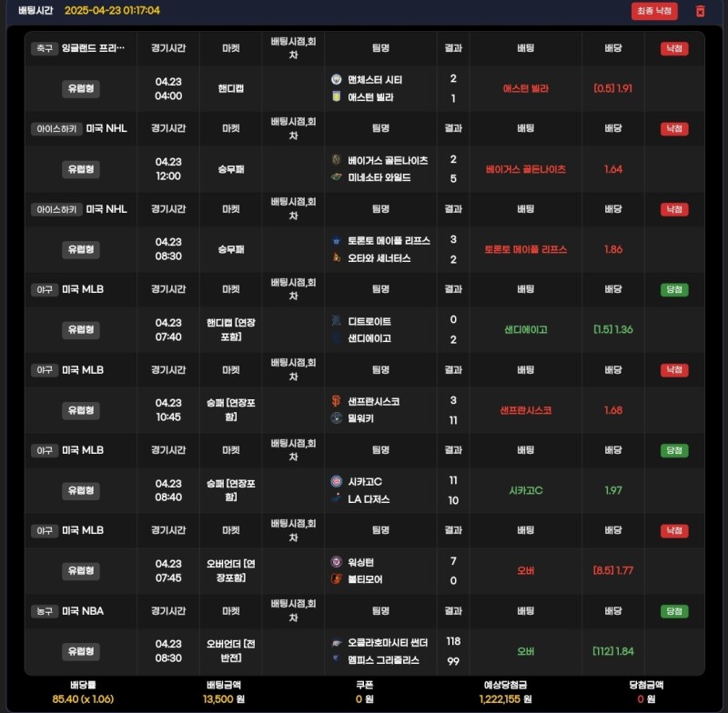
Task: Select the 애스턴 빌라 bet pick text
Action: pos(525,88)
